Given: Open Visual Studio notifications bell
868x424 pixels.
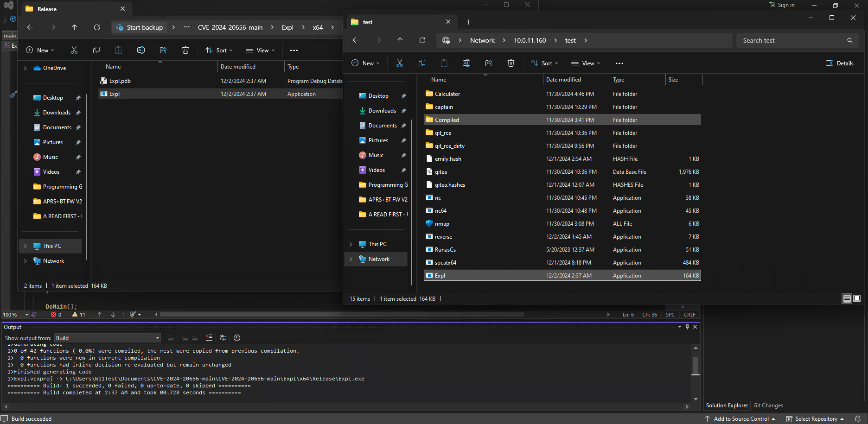Looking at the screenshot, I should click(x=858, y=419).
